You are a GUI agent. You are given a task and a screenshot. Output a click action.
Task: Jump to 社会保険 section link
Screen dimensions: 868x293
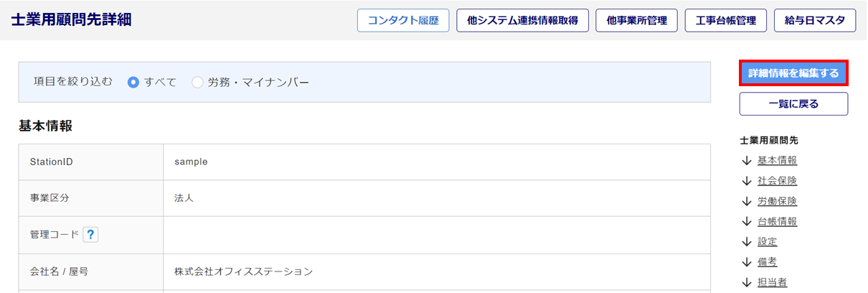777,181
